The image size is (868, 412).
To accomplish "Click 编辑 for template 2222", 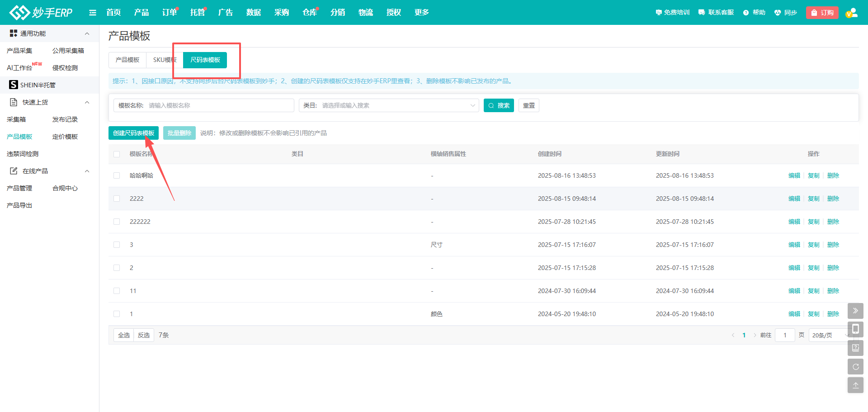I will [794, 199].
